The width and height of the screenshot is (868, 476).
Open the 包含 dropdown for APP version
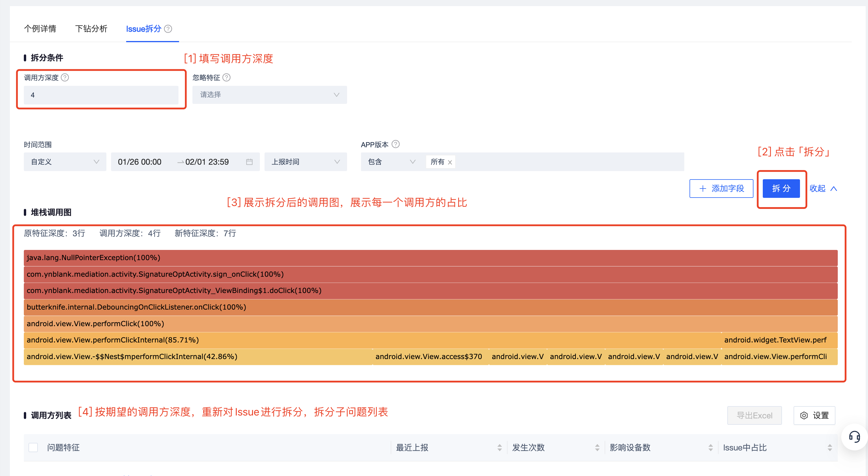[391, 162]
